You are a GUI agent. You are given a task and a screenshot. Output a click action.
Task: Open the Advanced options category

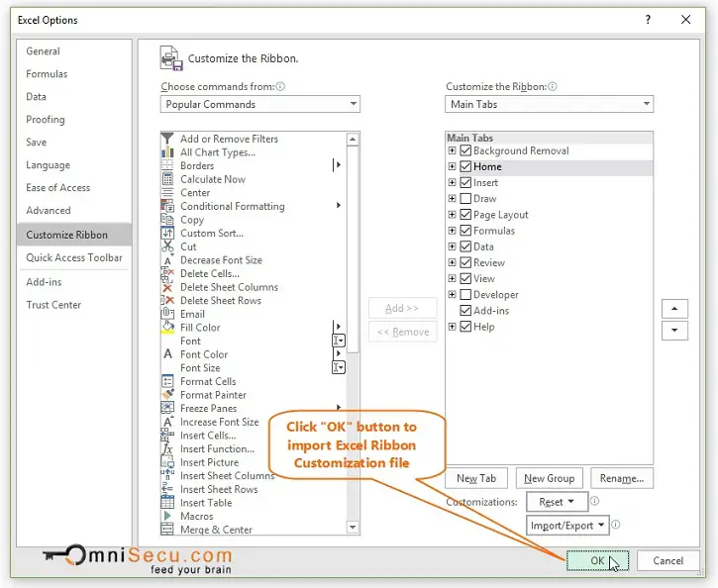click(49, 211)
